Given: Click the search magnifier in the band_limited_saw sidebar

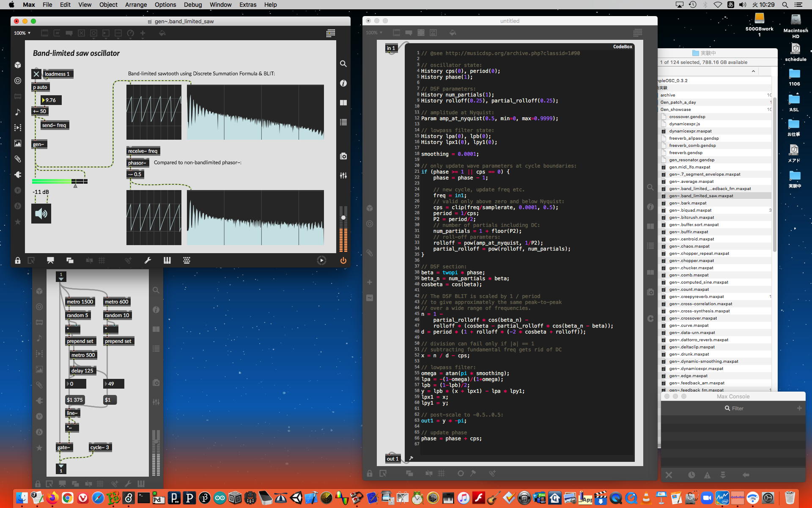Looking at the screenshot, I should 343,63.
